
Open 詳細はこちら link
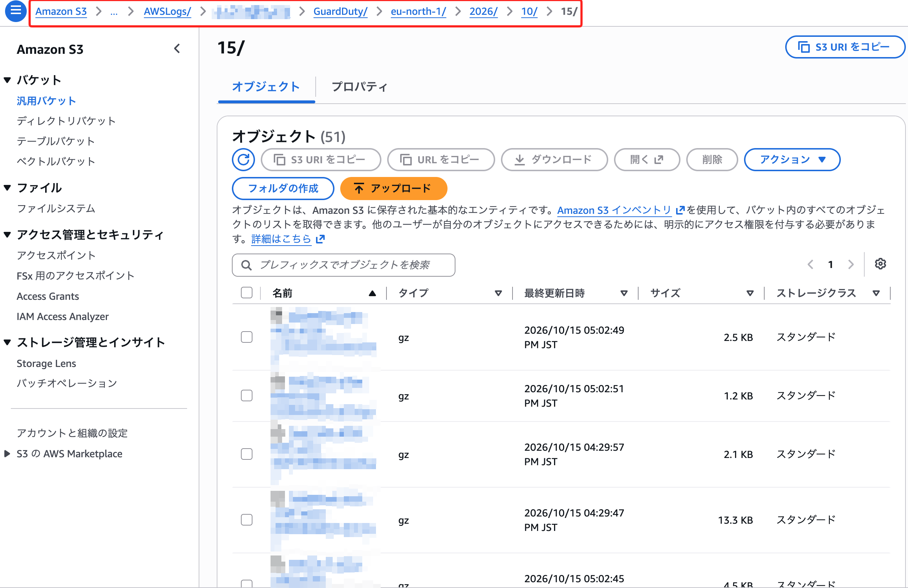pos(282,239)
